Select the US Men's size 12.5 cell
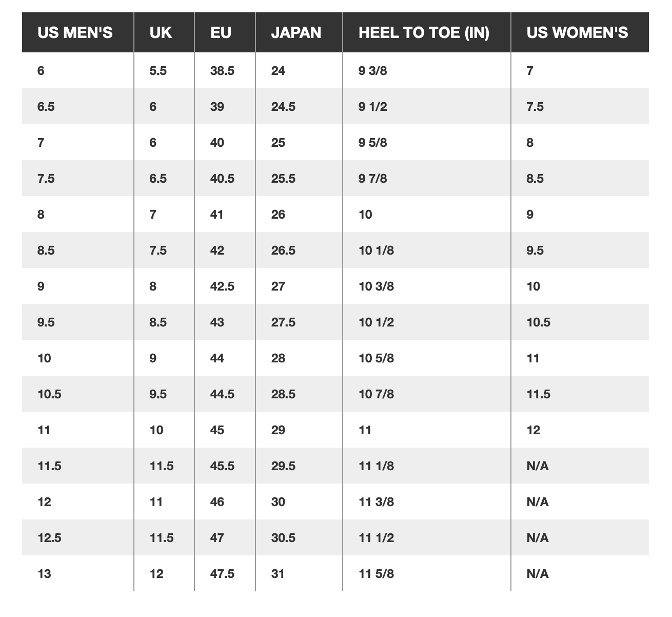672x617 pixels. pos(49,538)
